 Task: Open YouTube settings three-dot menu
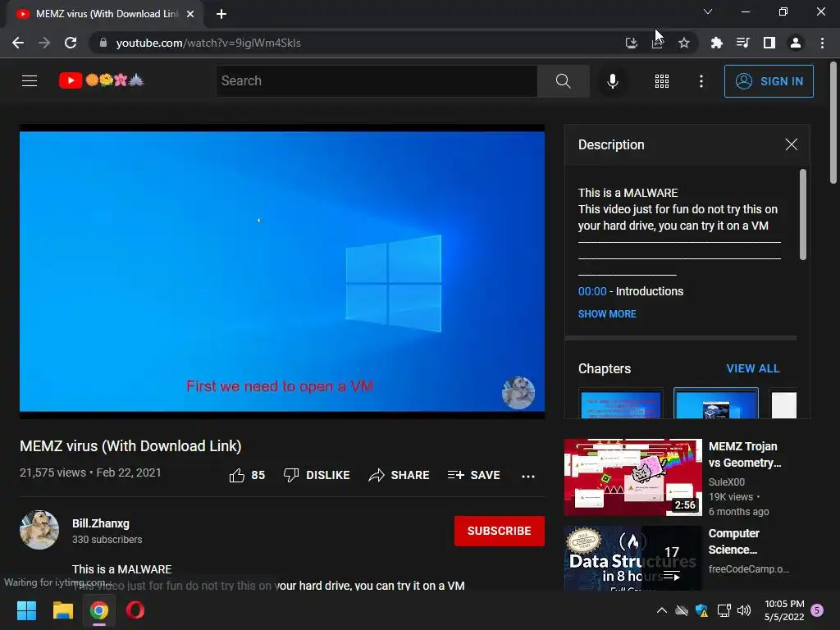pyautogui.click(x=701, y=81)
